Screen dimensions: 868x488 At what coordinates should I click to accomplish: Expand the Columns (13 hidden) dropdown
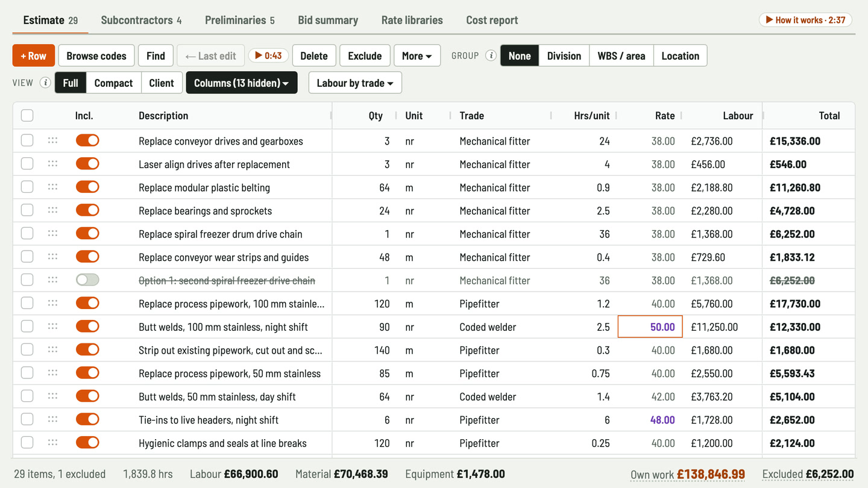tap(242, 83)
